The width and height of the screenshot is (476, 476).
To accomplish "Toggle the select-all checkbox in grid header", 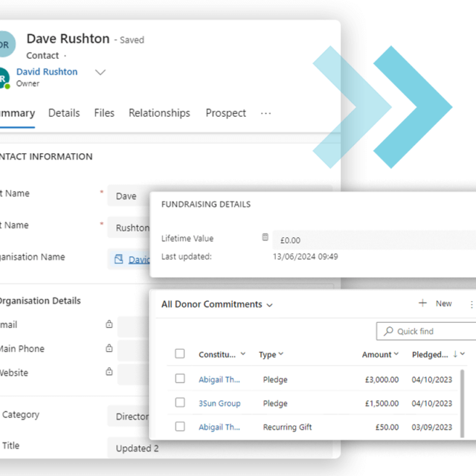I will (180, 354).
